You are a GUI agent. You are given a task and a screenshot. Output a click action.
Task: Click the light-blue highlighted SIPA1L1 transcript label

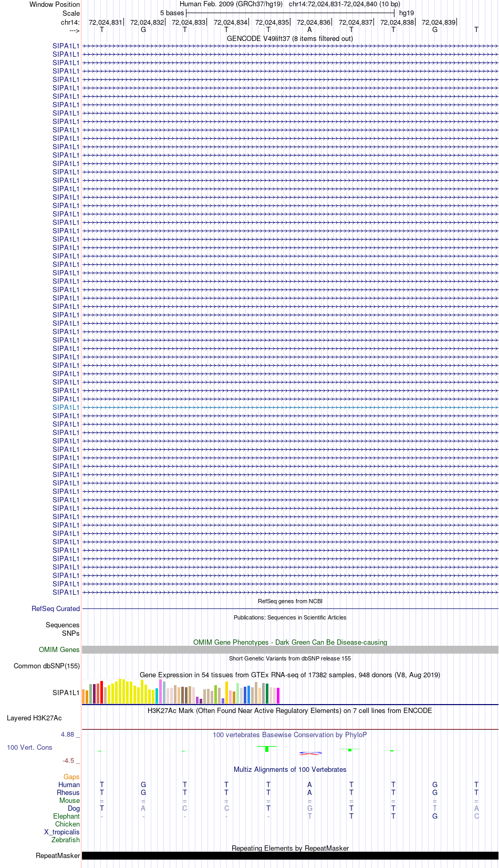pyautogui.click(x=66, y=407)
